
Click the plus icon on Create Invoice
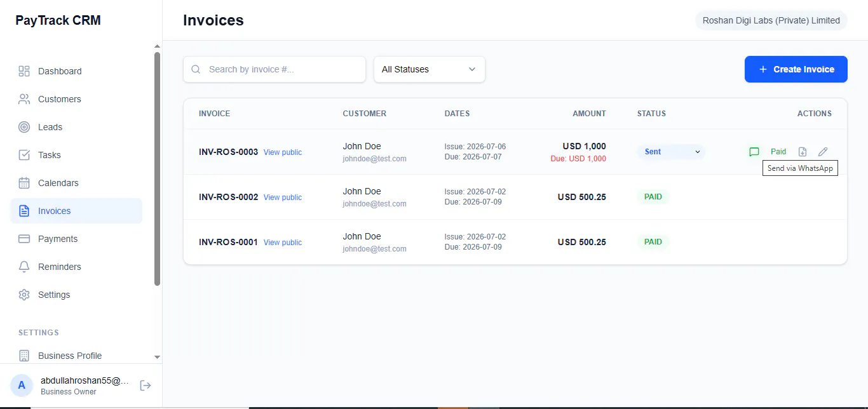pyautogui.click(x=763, y=69)
